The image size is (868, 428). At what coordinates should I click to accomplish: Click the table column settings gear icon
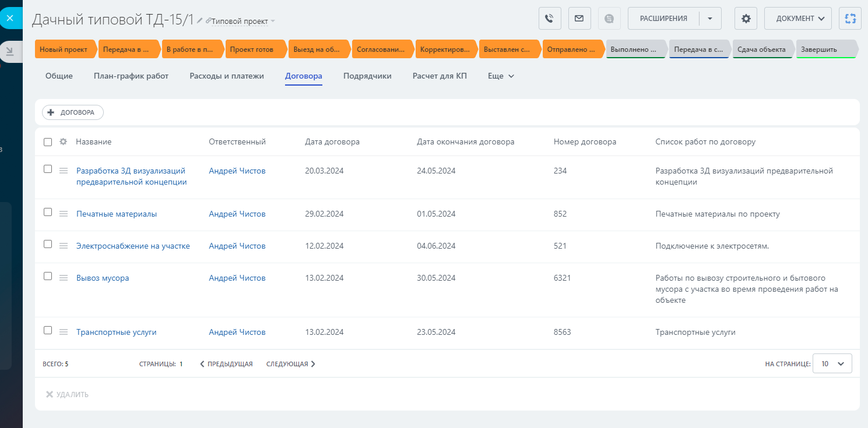(x=64, y=142)
